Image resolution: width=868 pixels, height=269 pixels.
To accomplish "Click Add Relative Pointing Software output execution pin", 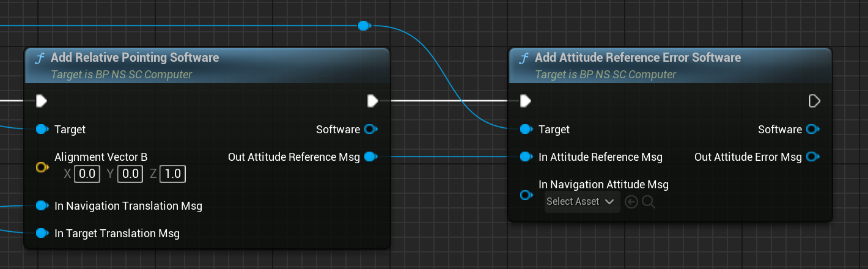I will [372, 100].
